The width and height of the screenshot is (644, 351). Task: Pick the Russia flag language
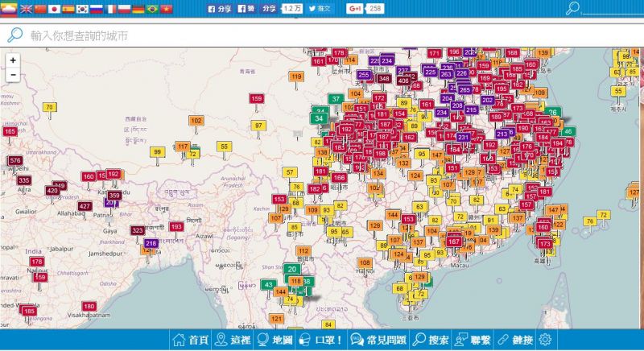(96, 9)
